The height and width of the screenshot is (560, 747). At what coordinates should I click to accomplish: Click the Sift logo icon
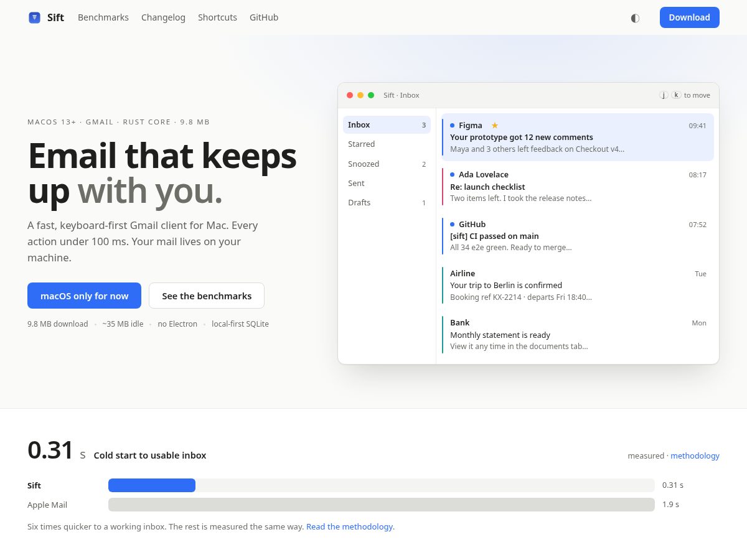(34, 17)
